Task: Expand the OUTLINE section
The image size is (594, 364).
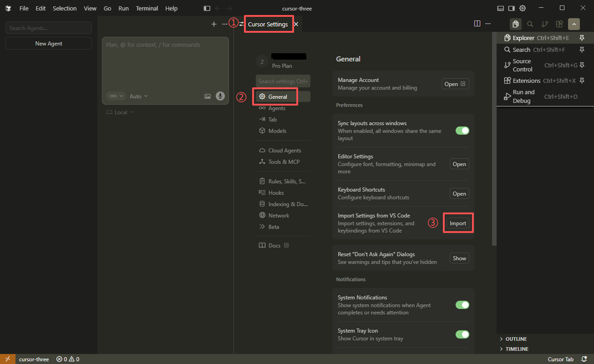Action: [x=516, y=339]
